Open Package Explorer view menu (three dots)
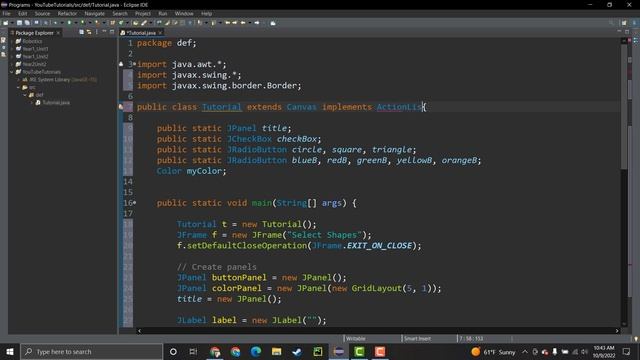640x360 pixels. tap(97, 32)
